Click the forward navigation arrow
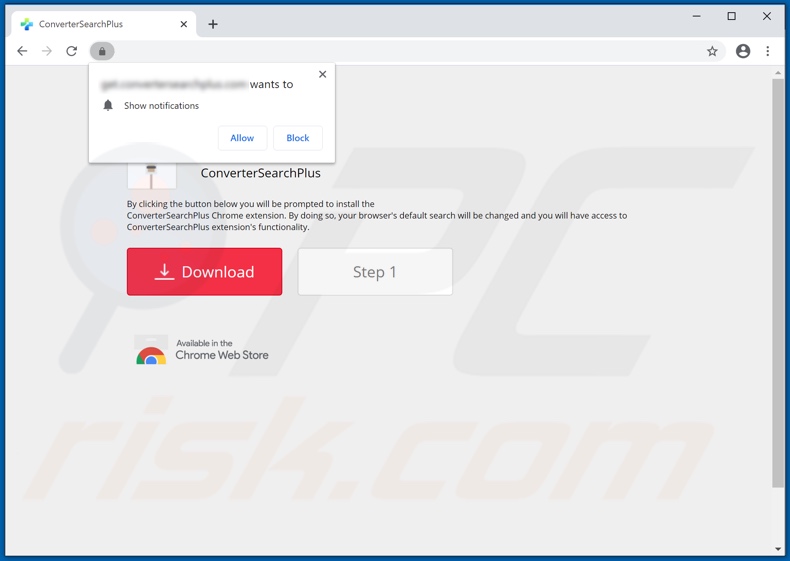Viewport: 790px width, 561px height. (47, 51)
